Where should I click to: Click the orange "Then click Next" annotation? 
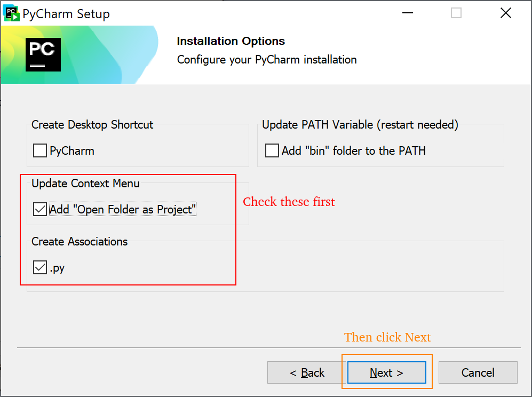coord(387,337)
